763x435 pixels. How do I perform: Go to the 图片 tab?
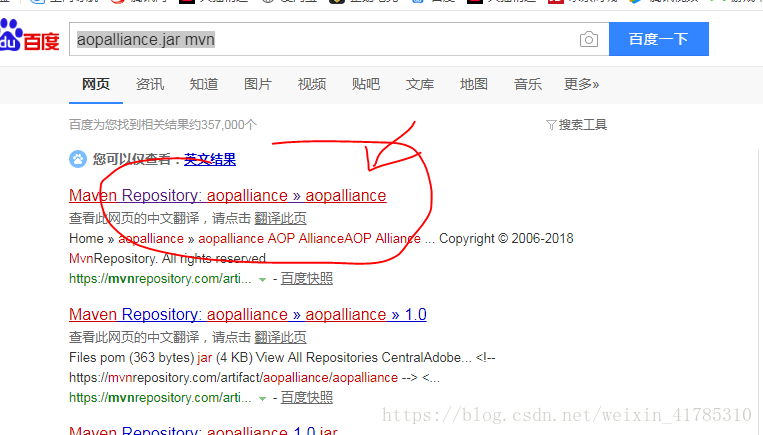coord(258,84)
